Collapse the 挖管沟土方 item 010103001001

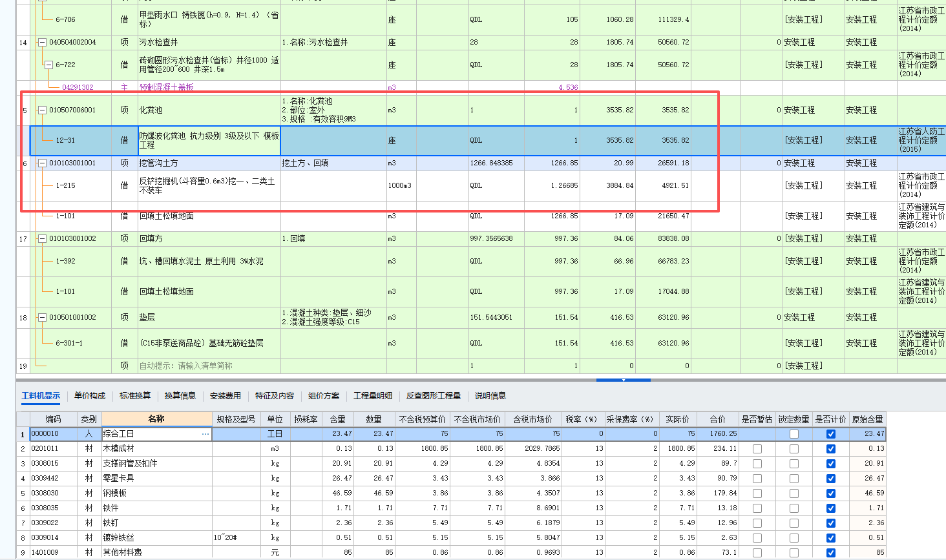point(42,163)
